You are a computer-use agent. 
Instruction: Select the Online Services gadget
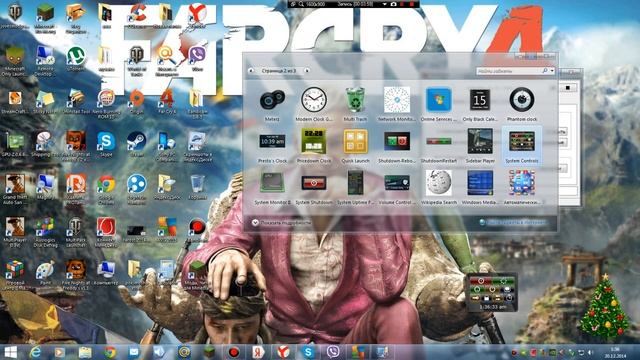tap(439, 104)
